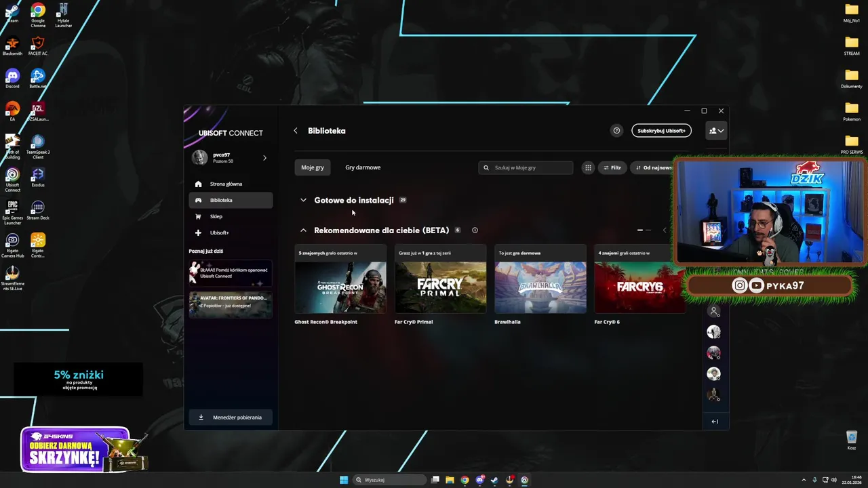Click the pvco97 profile avatar
This screenshot has width=868, height=488.
199,158
